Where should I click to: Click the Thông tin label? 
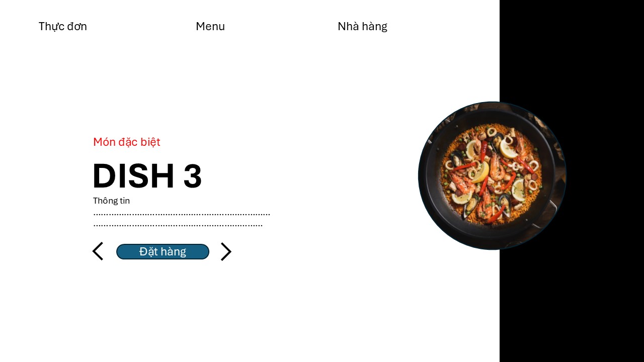click(x=111, y=201)
